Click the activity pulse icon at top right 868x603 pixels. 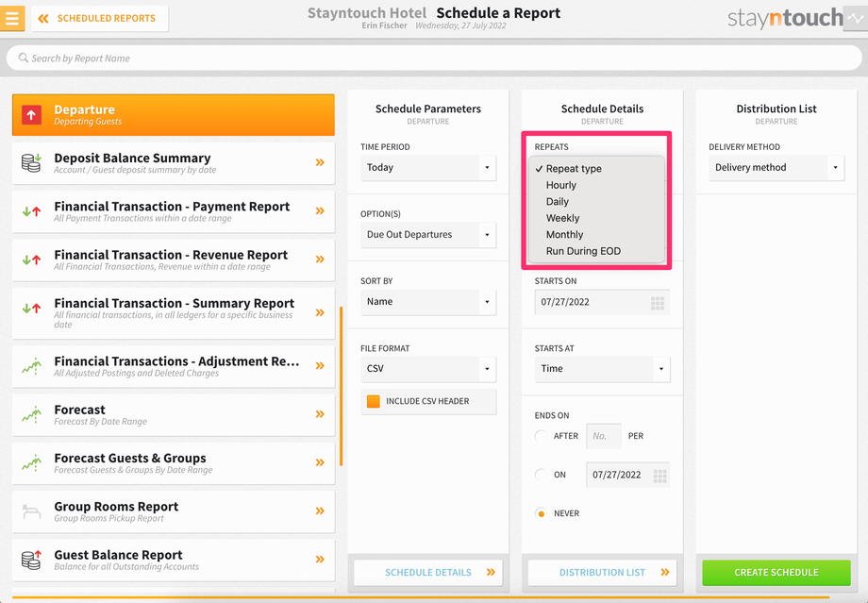856,18
